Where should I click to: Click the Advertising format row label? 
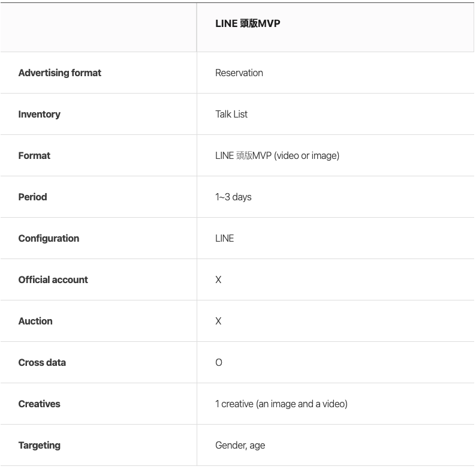(60, 73)
